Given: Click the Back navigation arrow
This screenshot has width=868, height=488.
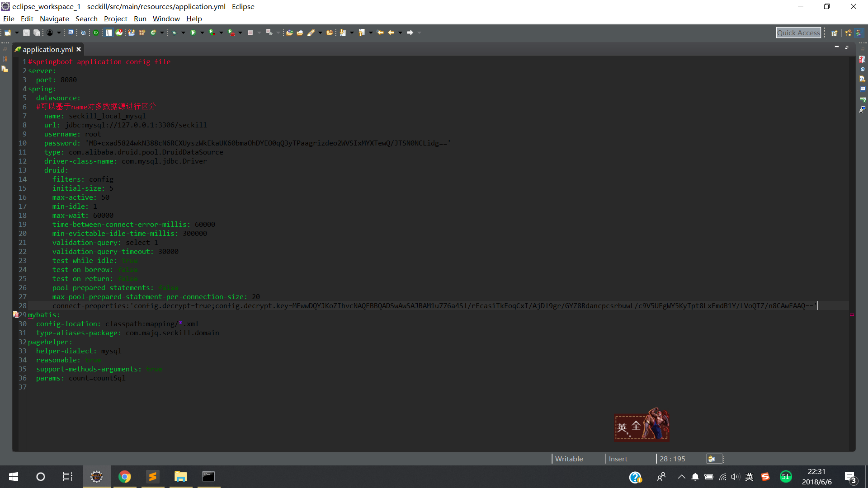Looking at the screenshot, I should click(391, 32).
